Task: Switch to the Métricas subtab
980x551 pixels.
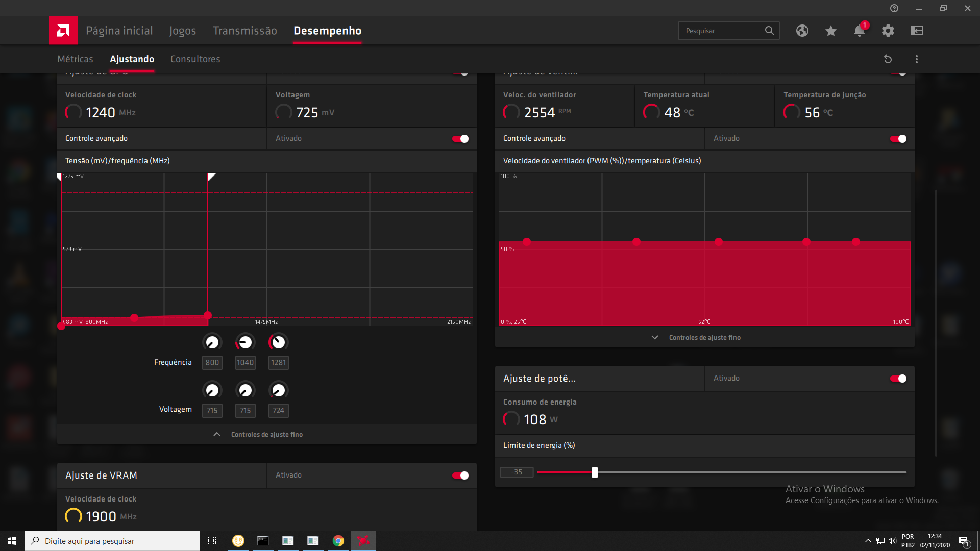Action: [75, 59]
